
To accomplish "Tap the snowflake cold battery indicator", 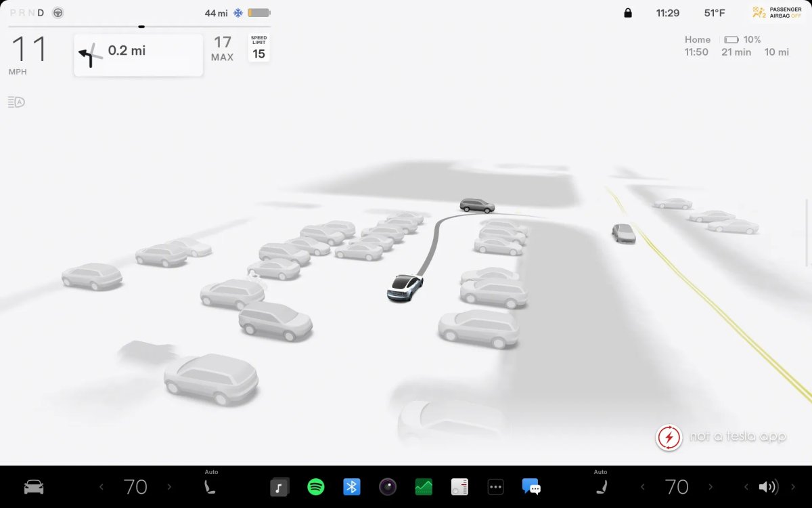I will 238,12.
